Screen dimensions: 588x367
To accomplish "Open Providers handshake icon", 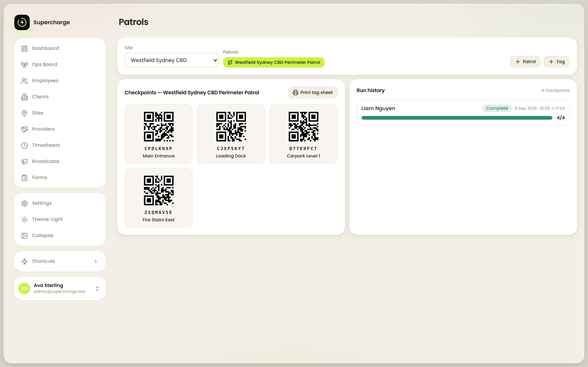I will click(x=24, y=129).
